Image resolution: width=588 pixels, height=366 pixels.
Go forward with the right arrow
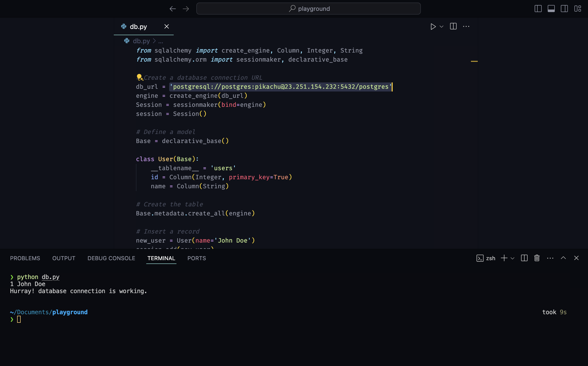pyautogui.click(x=186, y=9)
